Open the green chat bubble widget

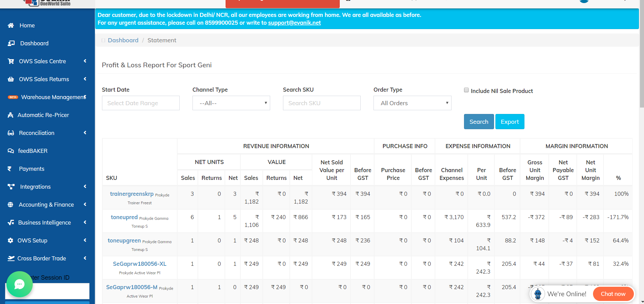(19, 284)
